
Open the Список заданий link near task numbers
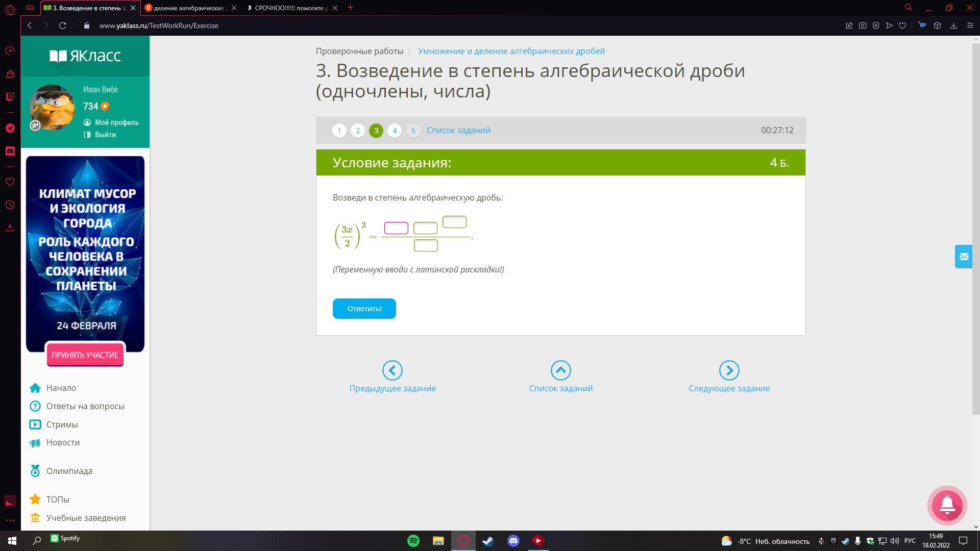(458, 131)
